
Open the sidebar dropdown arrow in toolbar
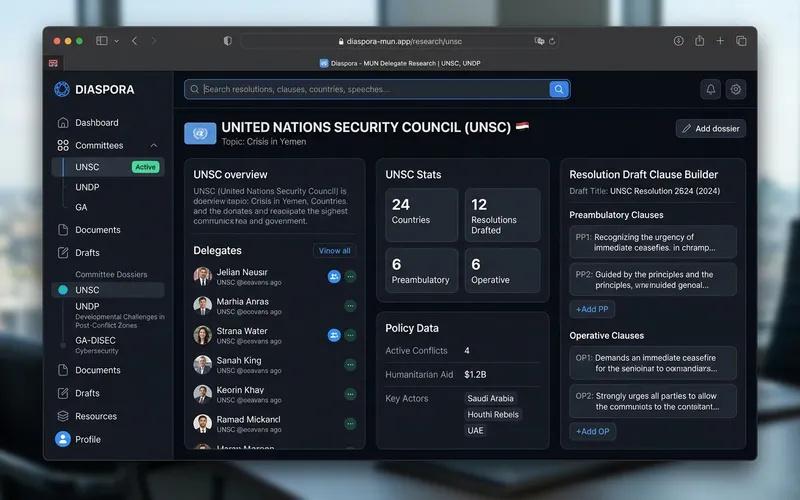(x=116, y=41)
